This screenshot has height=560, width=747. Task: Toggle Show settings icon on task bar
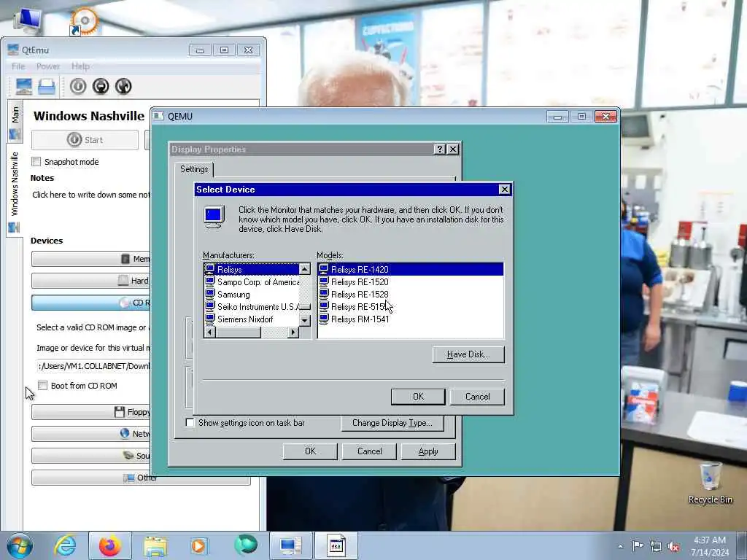[x=190, y=423]
